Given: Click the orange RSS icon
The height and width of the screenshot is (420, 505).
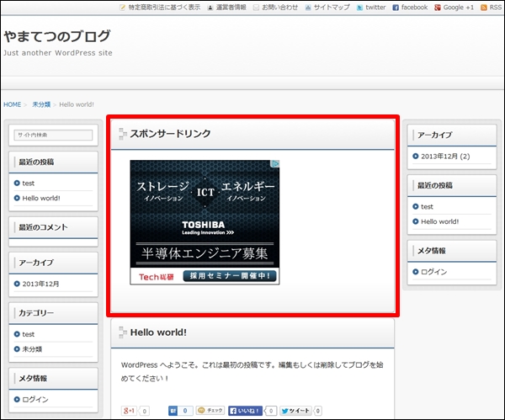Looking at the screenshot, I should (484, 8).
